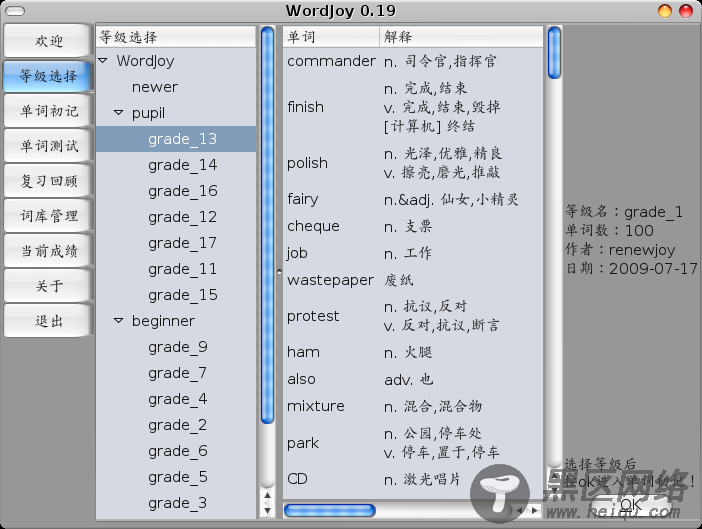Collapse the beginner tree branch

point(119,320)
